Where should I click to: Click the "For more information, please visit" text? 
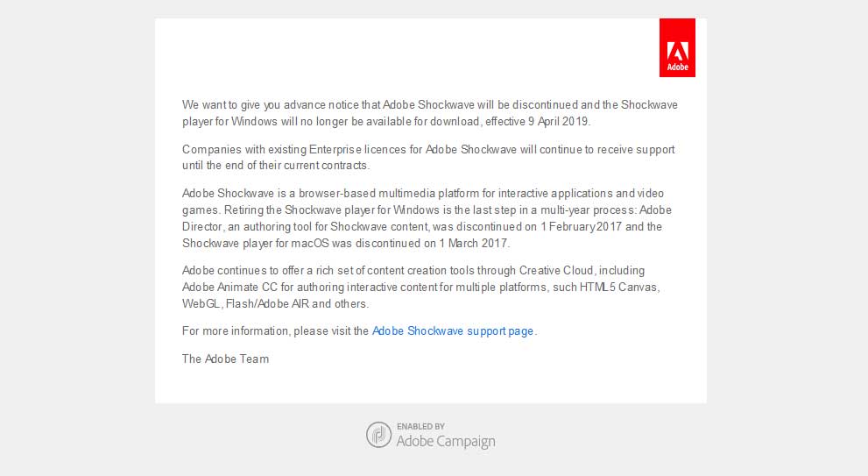(x=275, y=331)
